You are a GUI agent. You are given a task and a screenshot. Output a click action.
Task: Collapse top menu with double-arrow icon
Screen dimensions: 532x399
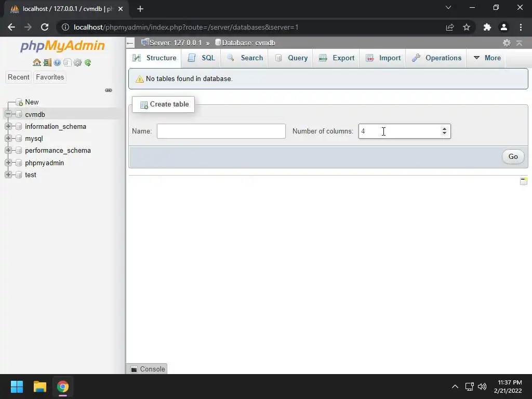click(x=519, y=43)
